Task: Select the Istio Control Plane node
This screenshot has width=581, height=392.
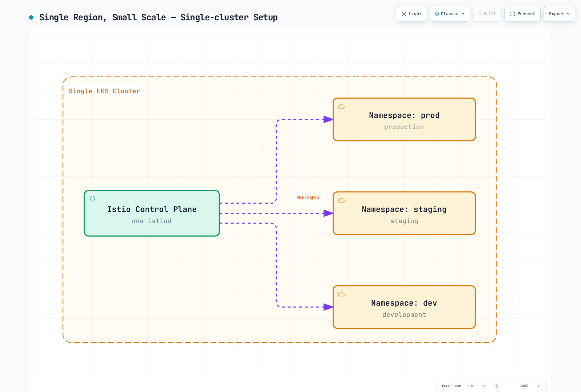Action: (x=152, y=213)
